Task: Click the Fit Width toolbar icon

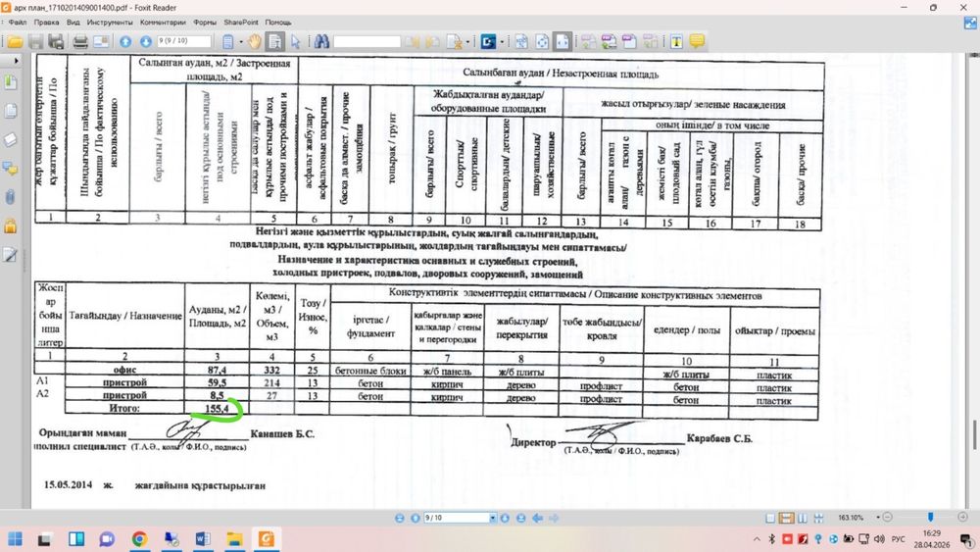Action: tap(563, 42)
